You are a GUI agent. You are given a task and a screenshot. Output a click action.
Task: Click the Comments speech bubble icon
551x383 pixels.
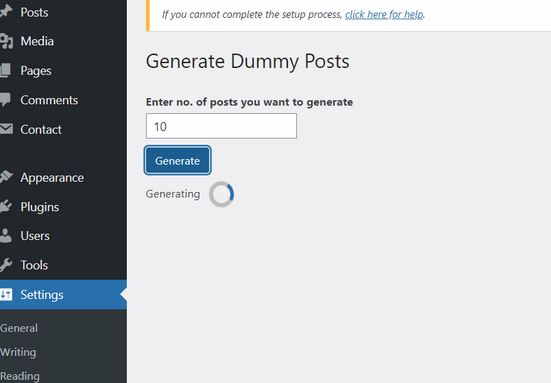click(5, 100)
